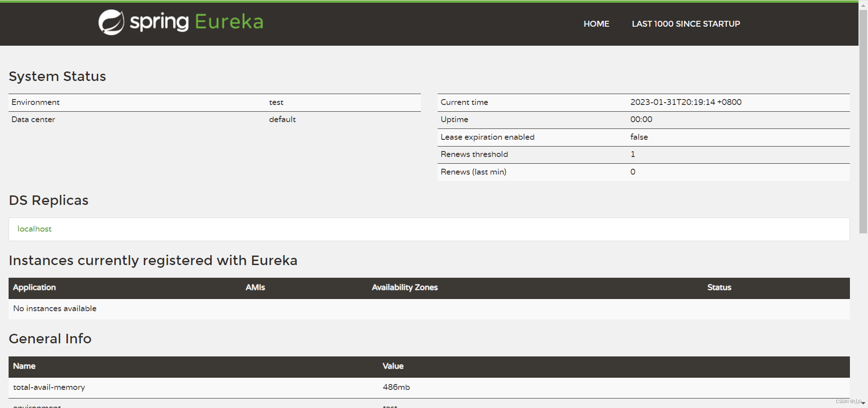Select the total-avail-memory row name
868x408 pixels.
tap(49, 387)
